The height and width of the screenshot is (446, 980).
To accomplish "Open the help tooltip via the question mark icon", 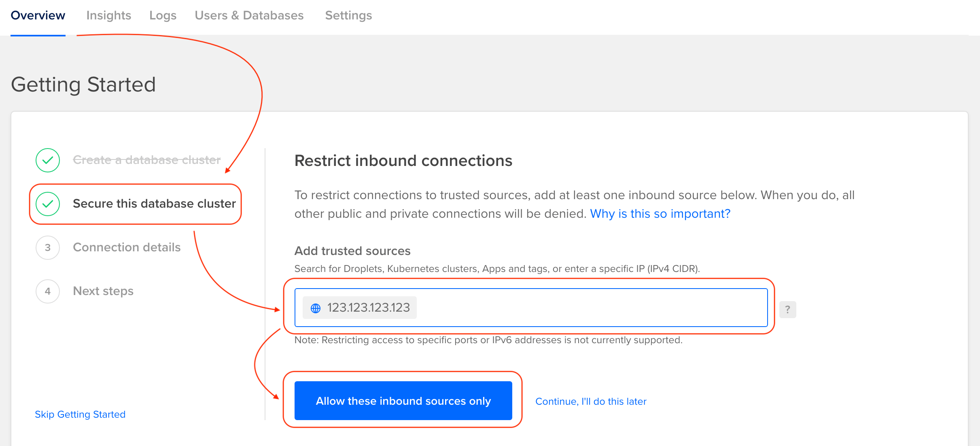I will click(787, 309).
